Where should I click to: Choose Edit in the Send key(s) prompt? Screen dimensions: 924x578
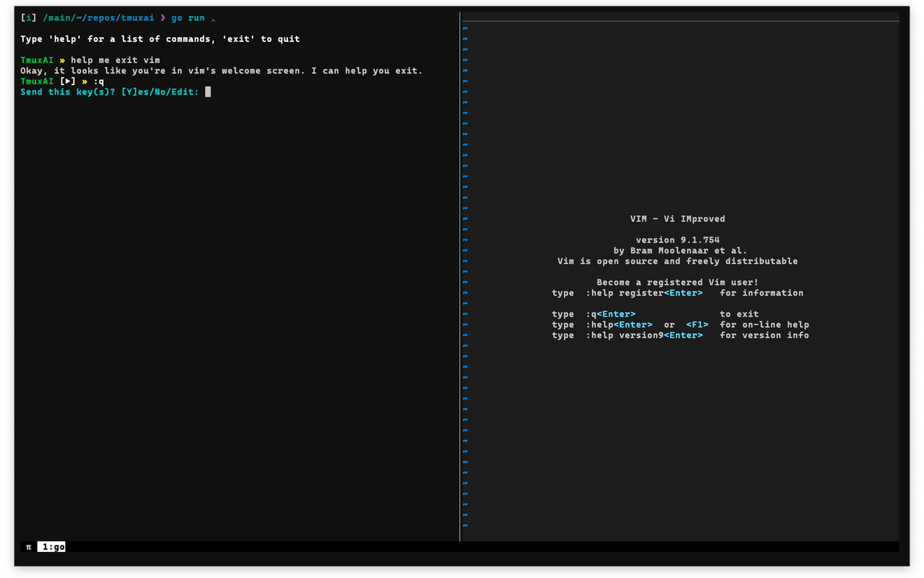tap(180, 92)
